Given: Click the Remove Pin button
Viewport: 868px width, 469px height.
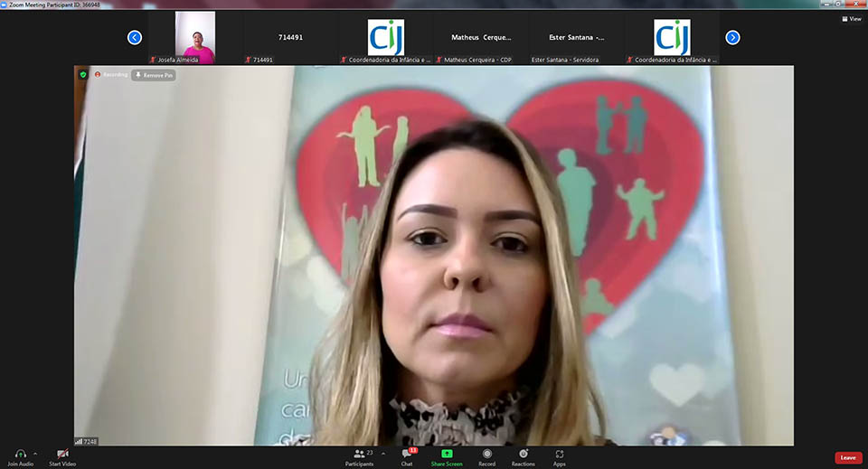Looking at the screenshot, I should click(154, 75).
